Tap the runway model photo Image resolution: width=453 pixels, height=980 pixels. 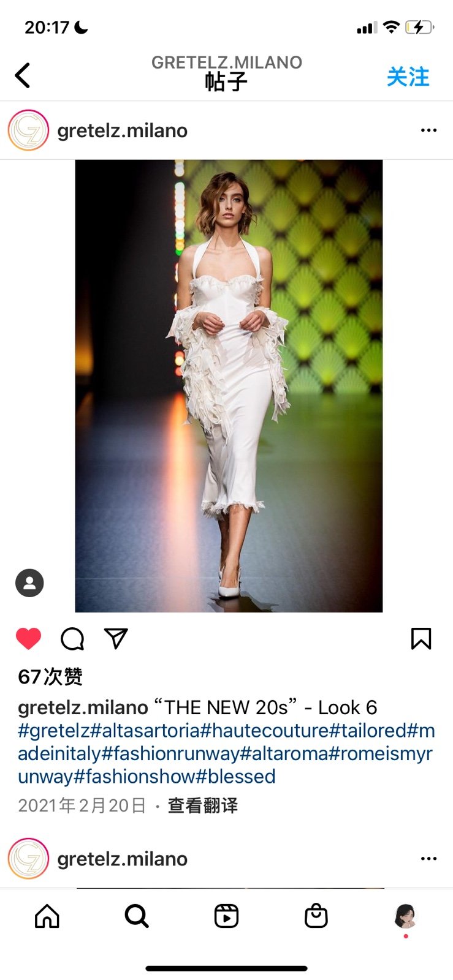(x=229, y=386)
